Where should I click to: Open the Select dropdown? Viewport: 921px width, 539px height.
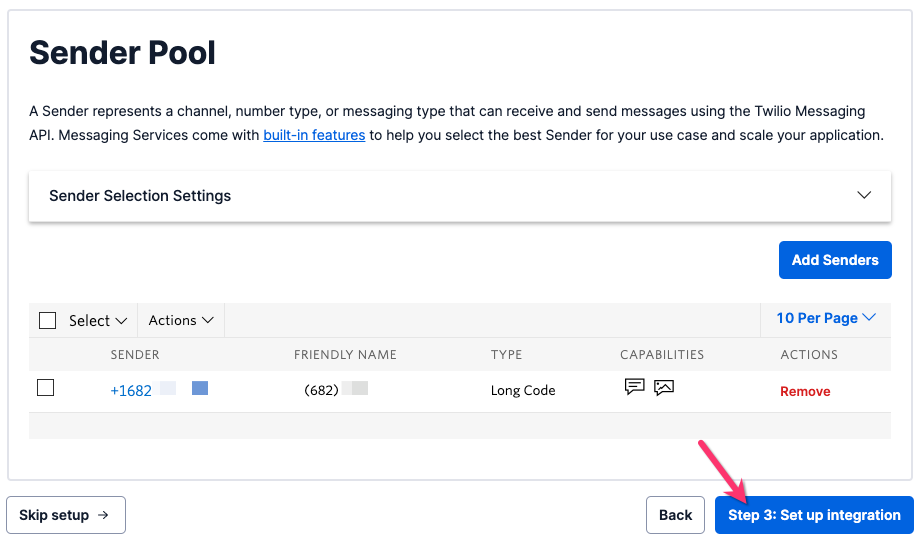(98, 320)
